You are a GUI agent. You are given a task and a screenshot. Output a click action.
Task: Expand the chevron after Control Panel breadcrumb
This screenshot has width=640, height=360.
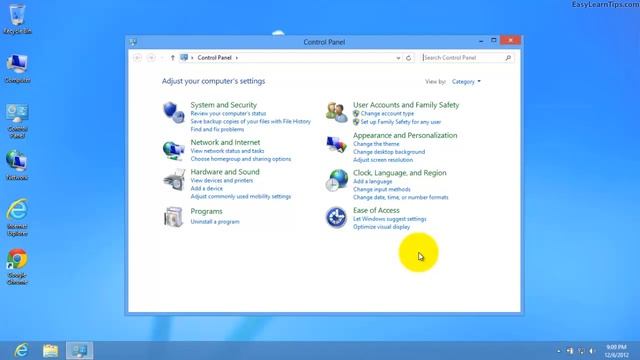coord(237,58)
